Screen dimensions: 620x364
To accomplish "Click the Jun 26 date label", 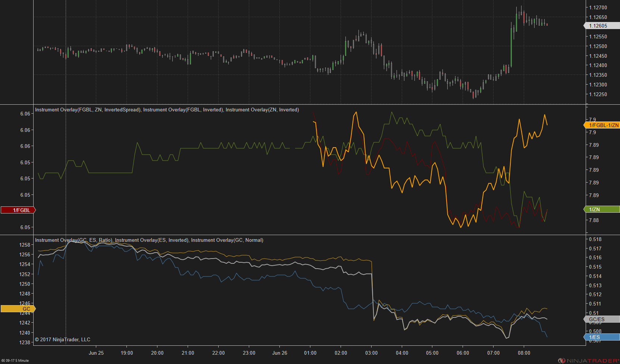I will [280, 353].
